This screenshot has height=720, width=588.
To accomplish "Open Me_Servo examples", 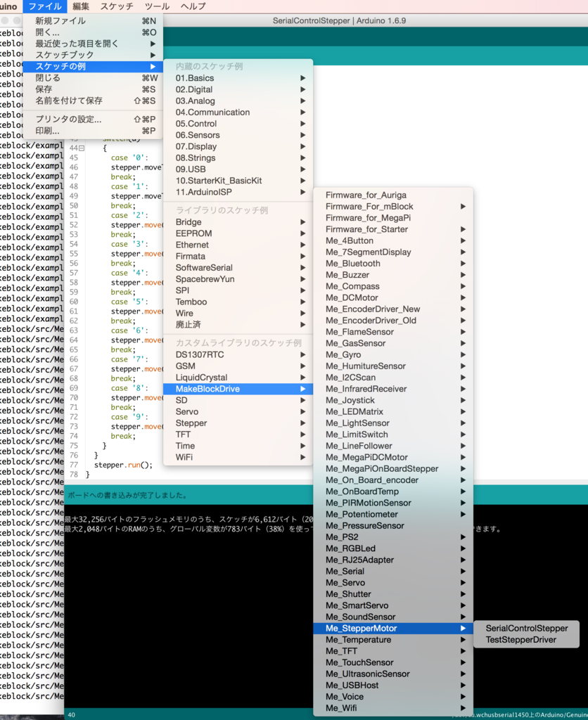I will [393, 583].
